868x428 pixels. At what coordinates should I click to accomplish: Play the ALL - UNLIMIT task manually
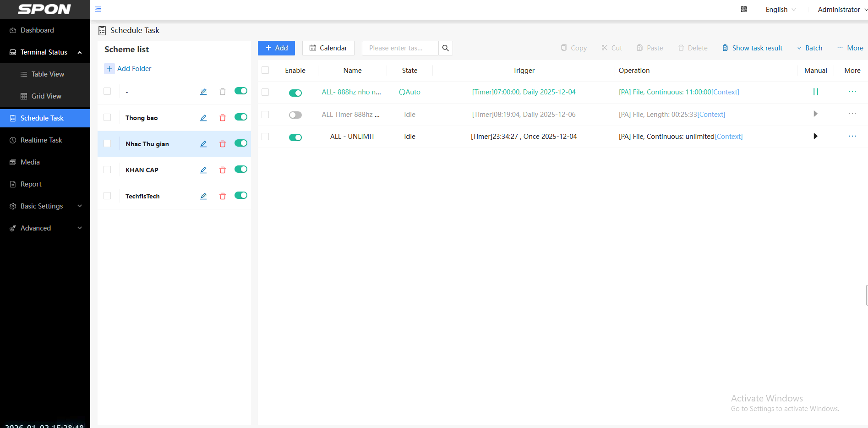[x=815, y=137]
